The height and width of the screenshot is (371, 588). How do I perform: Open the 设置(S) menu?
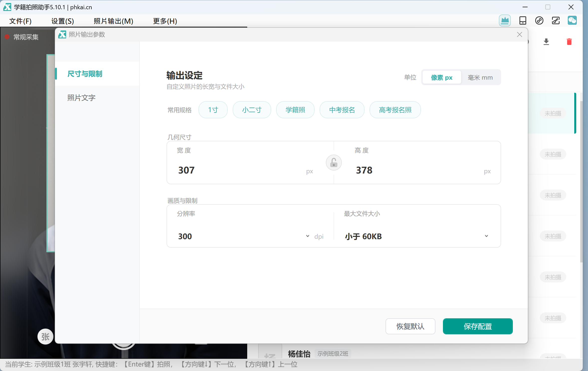[x=63, y=21]
